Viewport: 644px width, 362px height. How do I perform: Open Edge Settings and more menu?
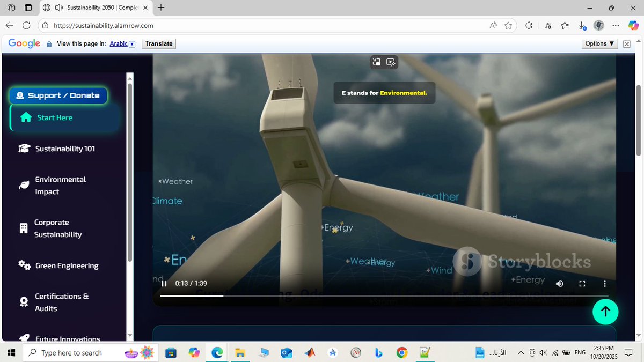tap(616, 25)
